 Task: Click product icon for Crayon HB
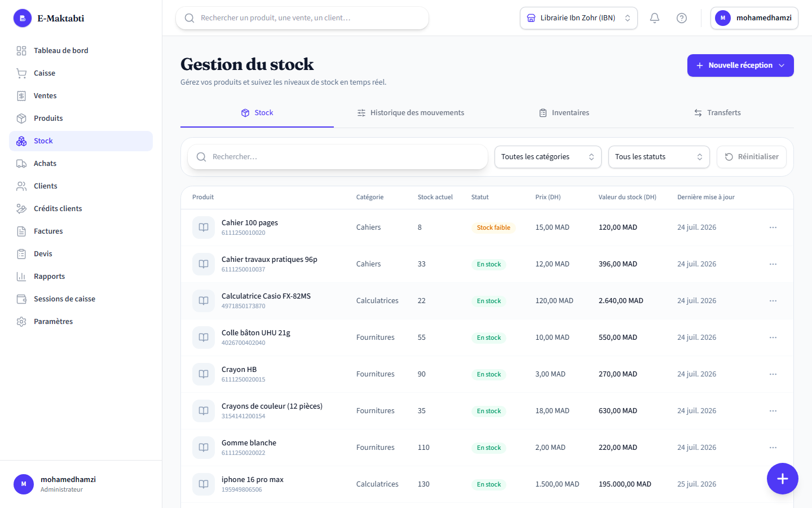pyautogui.click(x=204, y=374)
